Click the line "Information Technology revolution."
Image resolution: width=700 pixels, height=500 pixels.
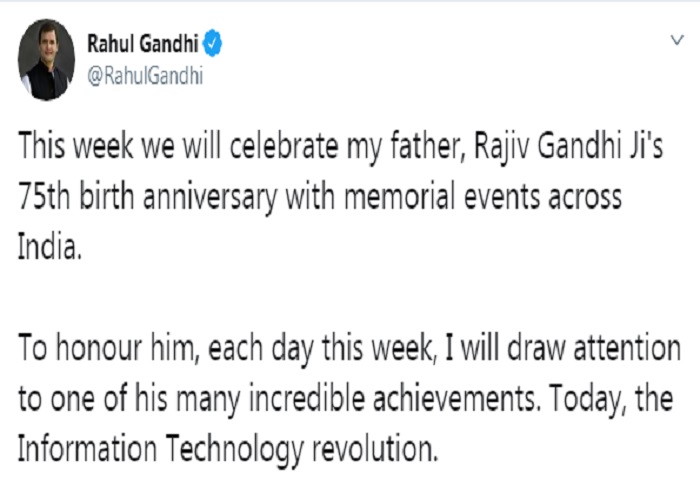coord(228,449)
